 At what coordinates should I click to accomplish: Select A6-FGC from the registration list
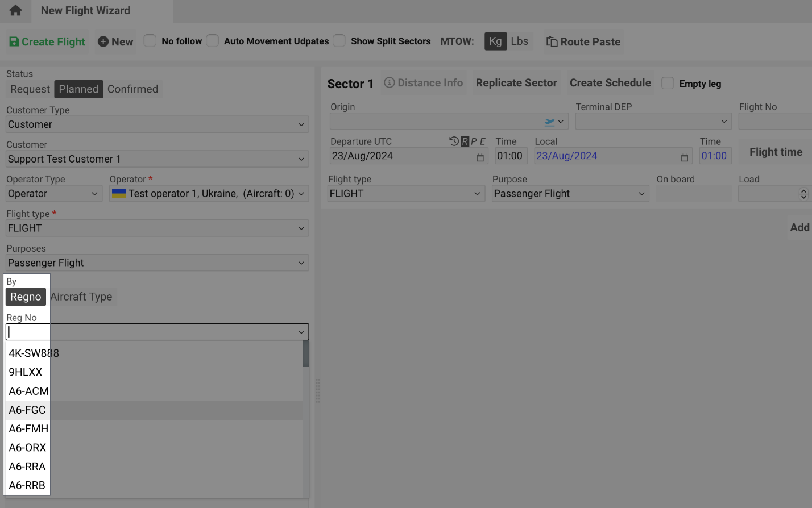click(27, 410)
